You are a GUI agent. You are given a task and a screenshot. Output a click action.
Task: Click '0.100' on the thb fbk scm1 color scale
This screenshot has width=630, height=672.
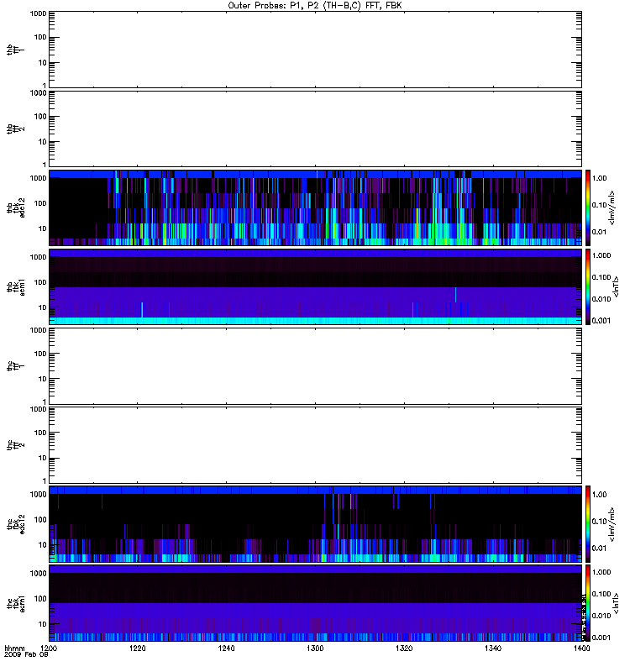click(601, 277)
